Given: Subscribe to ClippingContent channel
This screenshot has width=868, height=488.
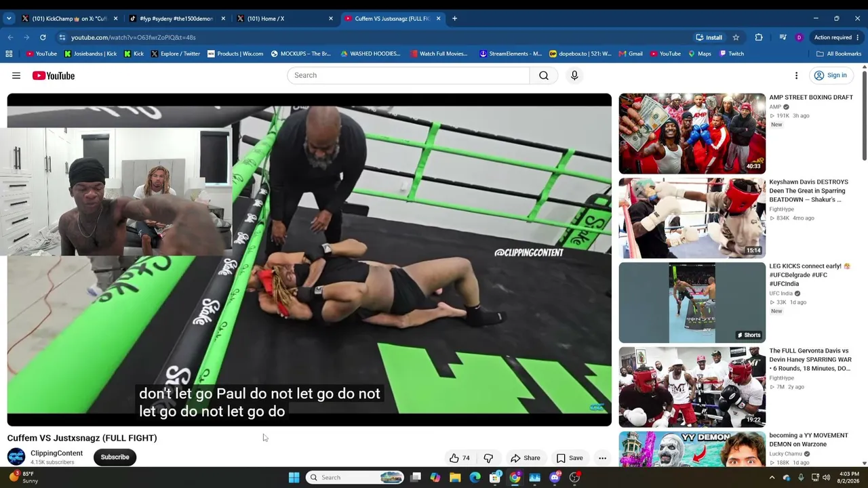Looking at the screenshot, I should [x=115, y=457].
